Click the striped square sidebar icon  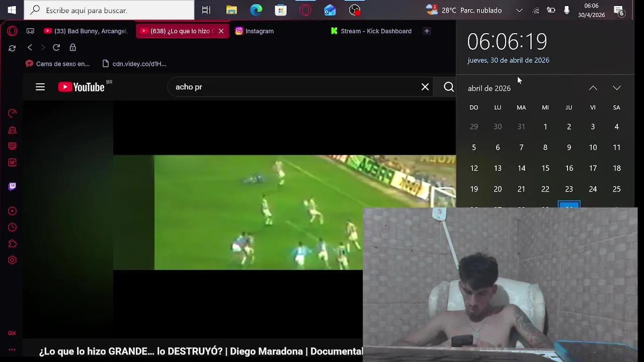click(x=12, y=146)
